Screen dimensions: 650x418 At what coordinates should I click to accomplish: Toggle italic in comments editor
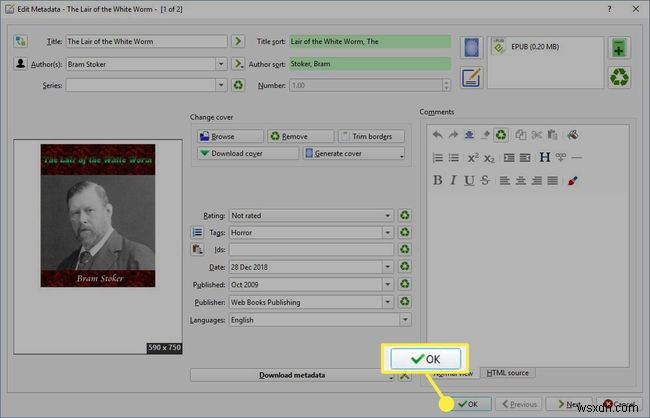tap(453, 180)
